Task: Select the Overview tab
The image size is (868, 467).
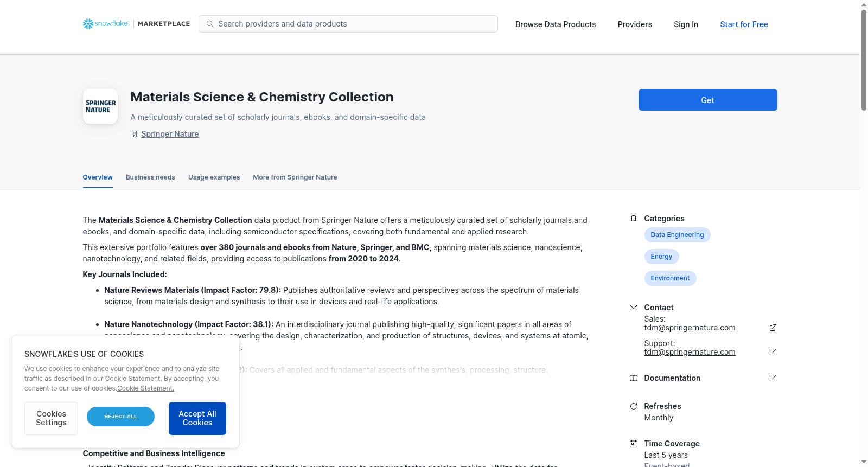Action: point(98,177)
